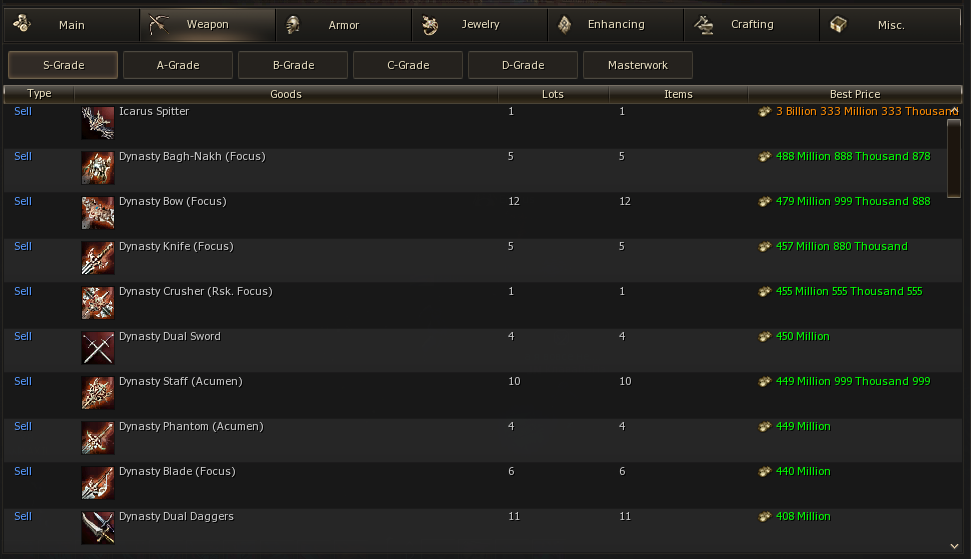This screenshot has width=971, height=559.
Task: Sort list by Best Price column
Action: tap(854, 94)
